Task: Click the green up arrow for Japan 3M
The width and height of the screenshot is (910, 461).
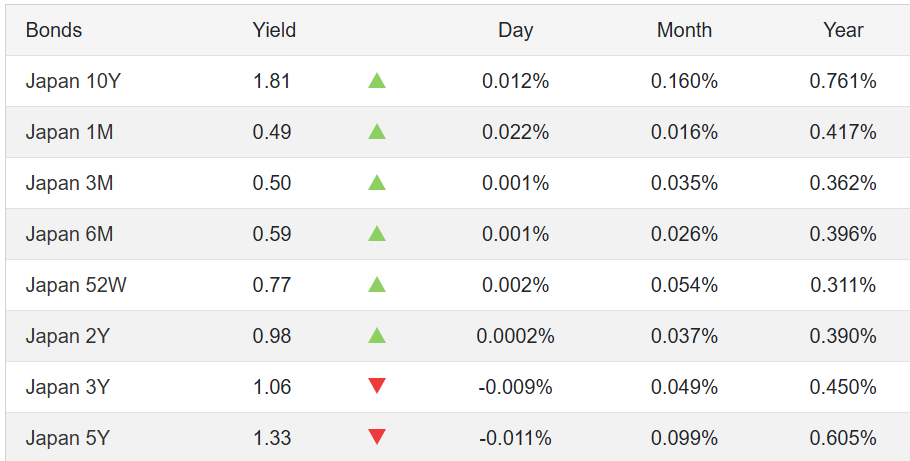Action: pyautogui.click(x=377, y=183)
